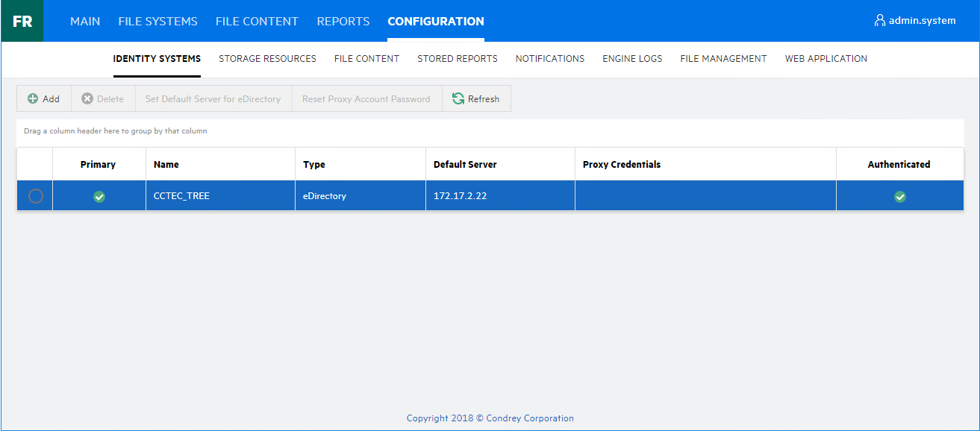Sort by the Default Server column header
This screenshot has height=431, width=980.
pos(500,165)
